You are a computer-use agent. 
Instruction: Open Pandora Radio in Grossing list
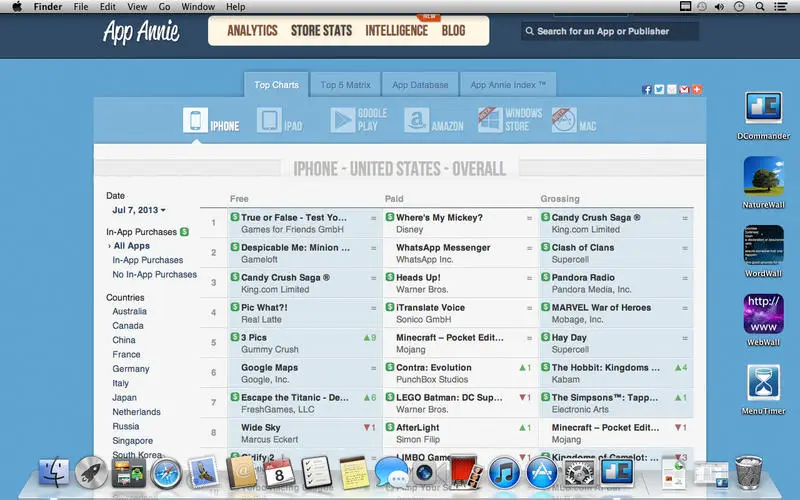(x=583, y=278)
